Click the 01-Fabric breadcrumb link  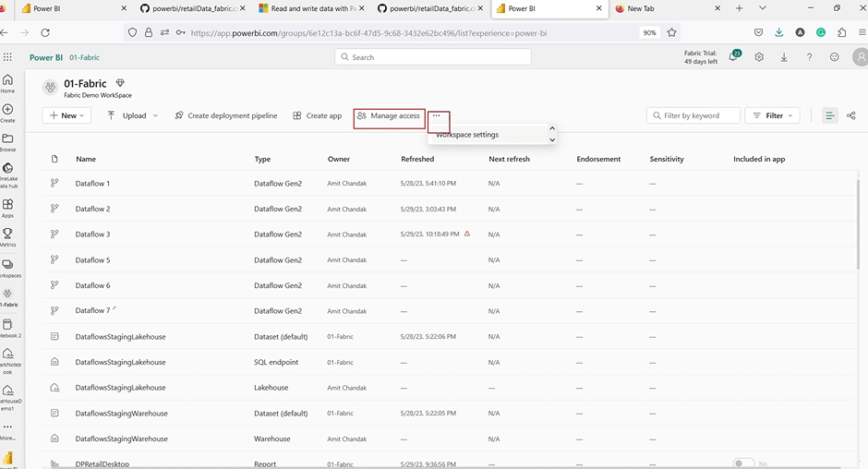(84, 57)
